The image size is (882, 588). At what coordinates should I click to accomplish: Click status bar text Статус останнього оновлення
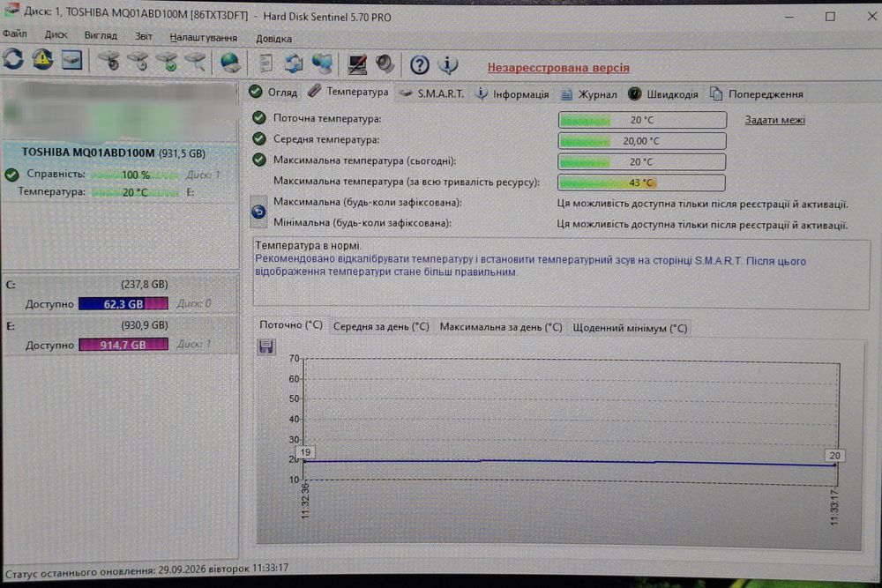(146, 570)
